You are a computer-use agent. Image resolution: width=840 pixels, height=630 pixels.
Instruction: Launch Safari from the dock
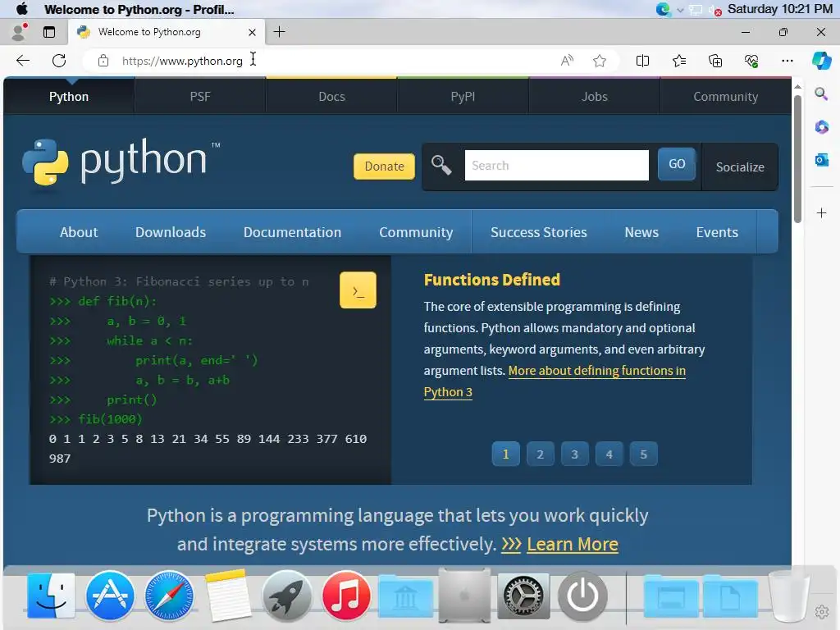coord(169,596)
